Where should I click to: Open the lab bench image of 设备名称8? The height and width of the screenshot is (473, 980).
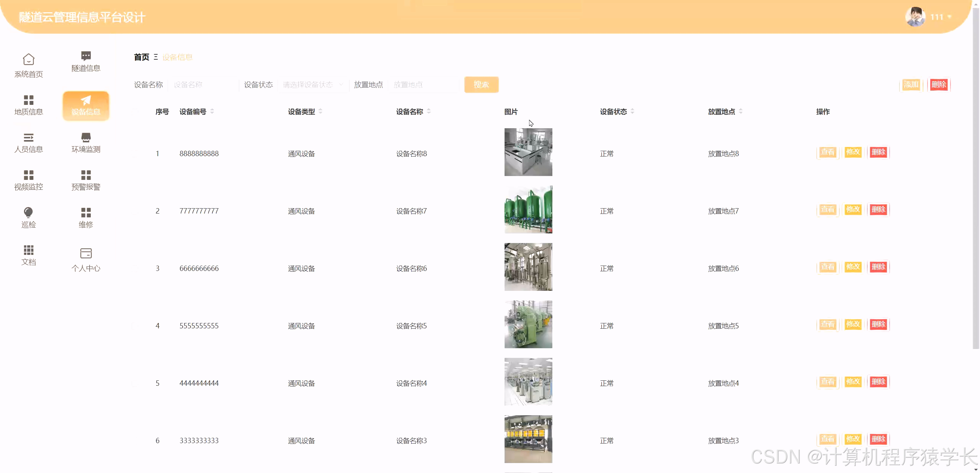point(528,152)
